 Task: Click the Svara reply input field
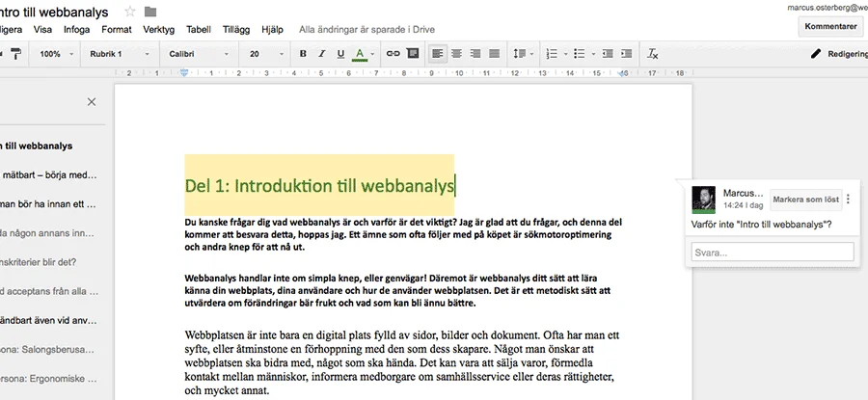click(773, 252)
